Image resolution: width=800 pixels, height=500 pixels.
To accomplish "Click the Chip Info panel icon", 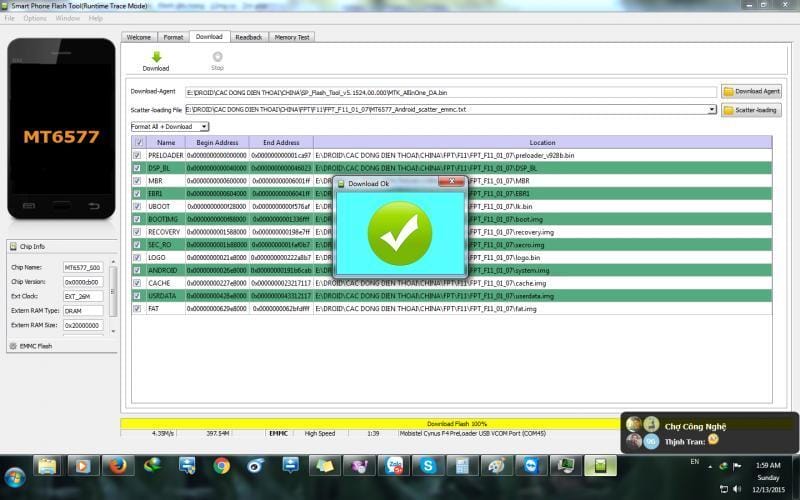I will [x=13, y=246].
